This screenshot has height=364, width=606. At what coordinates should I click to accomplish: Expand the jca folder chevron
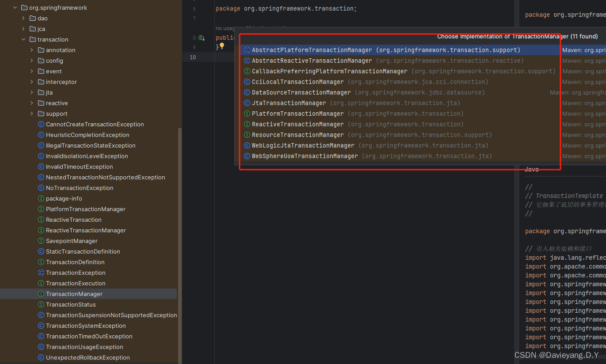[x=23, y=29]
